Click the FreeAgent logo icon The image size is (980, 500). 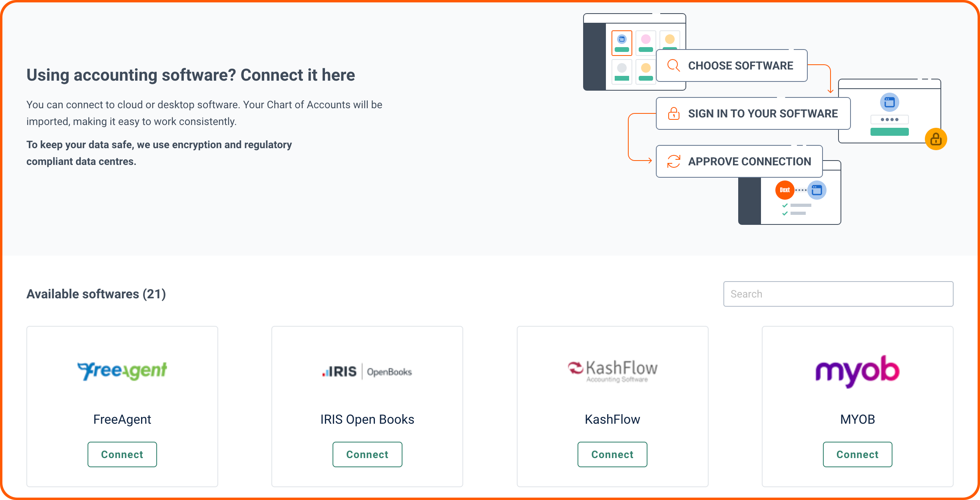(122, 370)
